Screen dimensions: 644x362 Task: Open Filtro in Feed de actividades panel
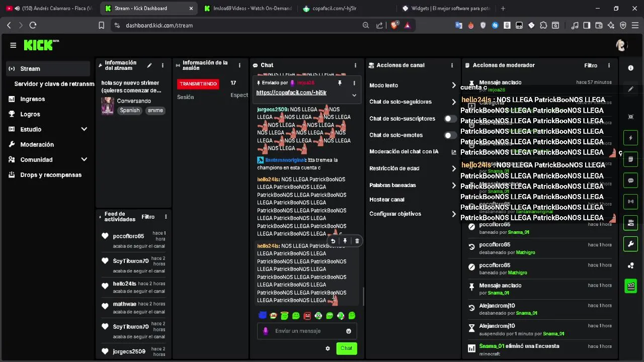(x=148, y=217)
